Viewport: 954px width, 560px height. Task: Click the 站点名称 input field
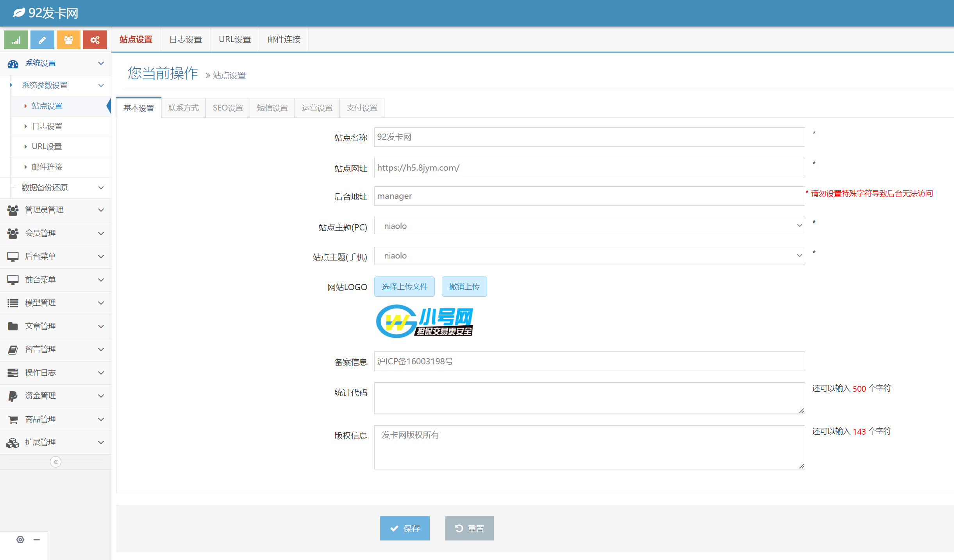[x=589, y=137]
